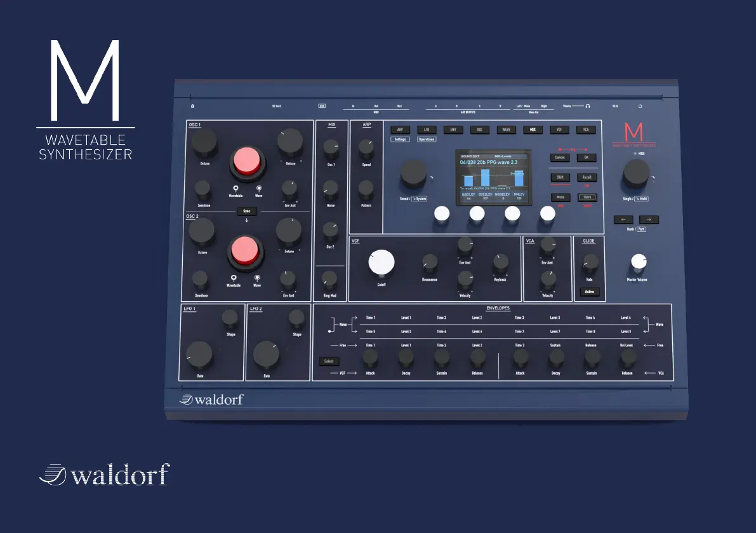
Task: Click the headphones icon on the top strip
Action: click(x=588, y=106)
